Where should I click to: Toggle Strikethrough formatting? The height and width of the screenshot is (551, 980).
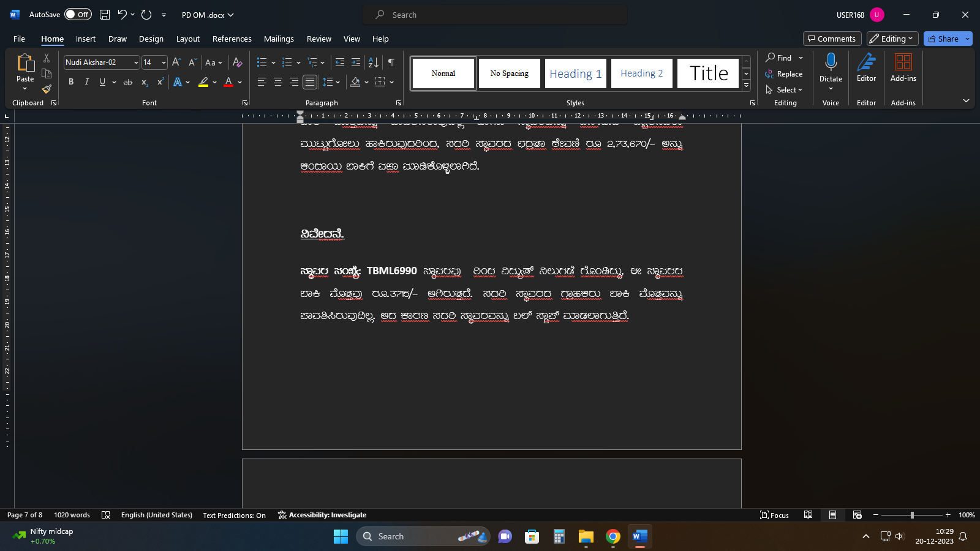[x=128, y=82]
